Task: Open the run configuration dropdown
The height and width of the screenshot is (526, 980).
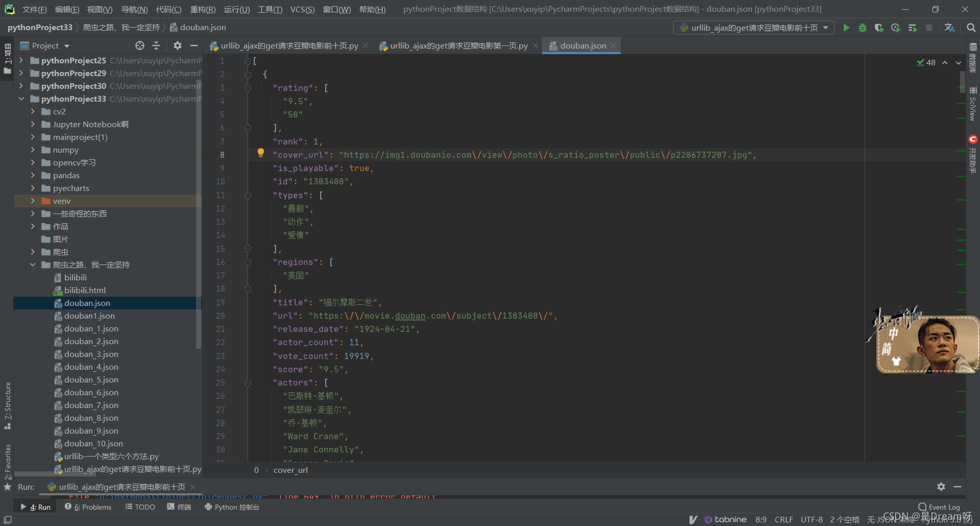Action: coord(754,28)
